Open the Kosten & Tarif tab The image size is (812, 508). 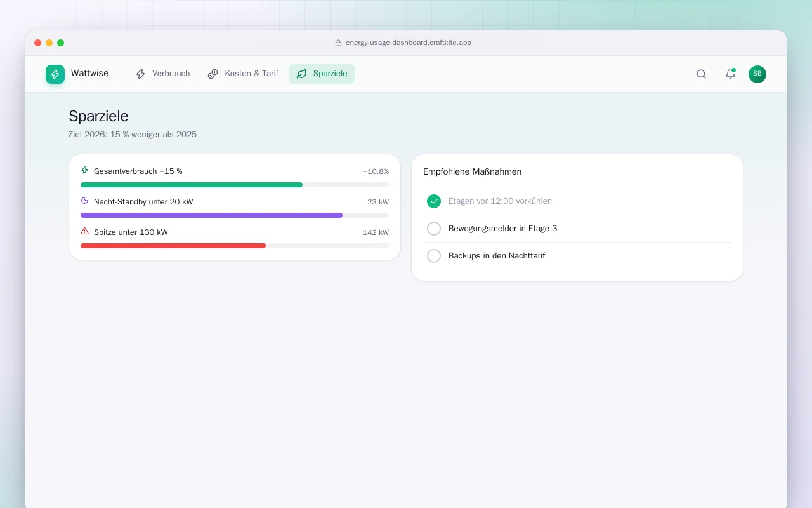pyautogui.click(x=243, y=74)
